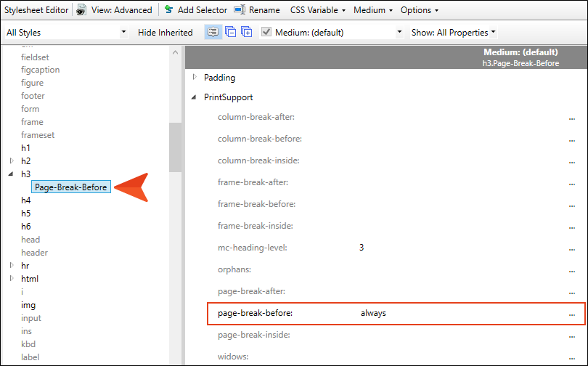Open the ellipsis for page-break-before
588x366 pixels.
(x=572, y=314)
